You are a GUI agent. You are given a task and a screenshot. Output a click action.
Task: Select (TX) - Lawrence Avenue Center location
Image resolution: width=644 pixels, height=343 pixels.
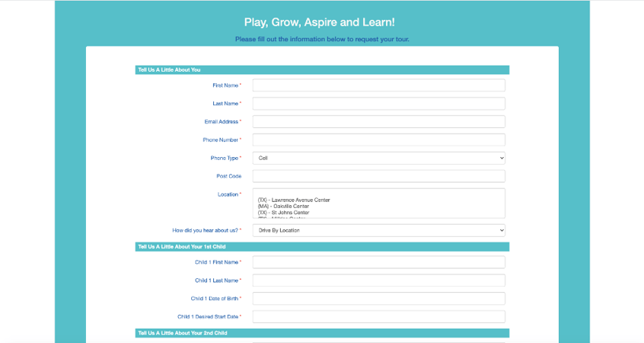[x=294, y=200]
